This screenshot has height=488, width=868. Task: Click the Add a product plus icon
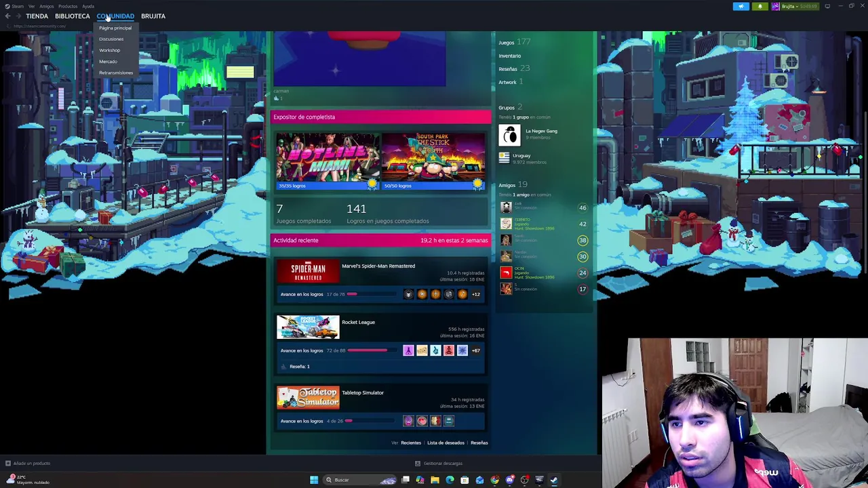8,464
